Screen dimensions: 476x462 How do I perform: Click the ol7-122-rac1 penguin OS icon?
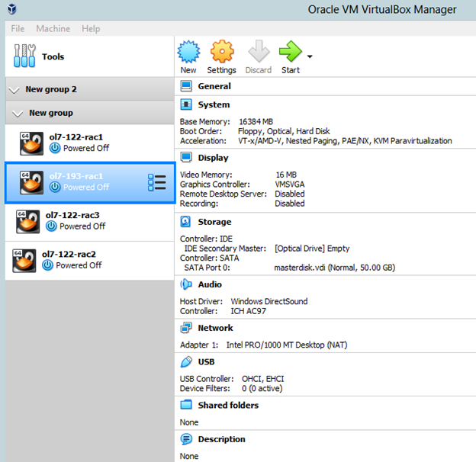click(31, 143)
